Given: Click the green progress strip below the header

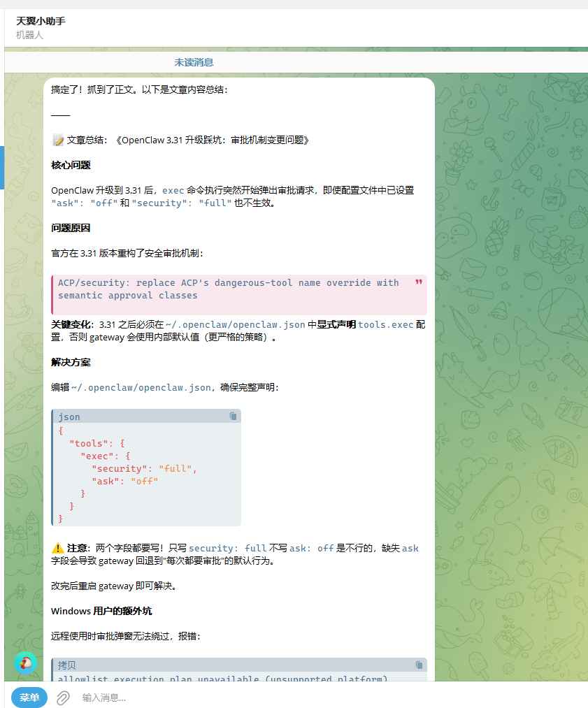Looking at the screenshot, I should tap(294, 49).
